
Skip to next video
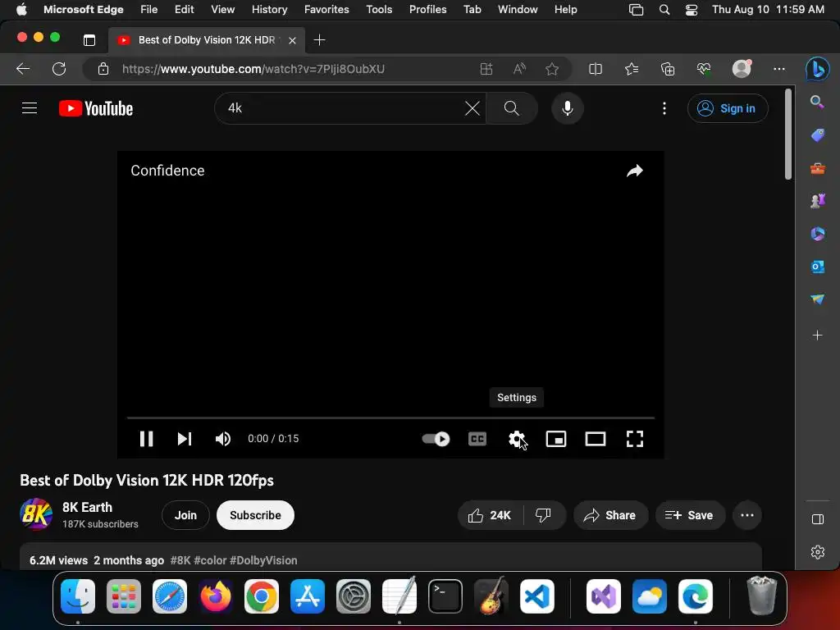[x=185, y=439]
